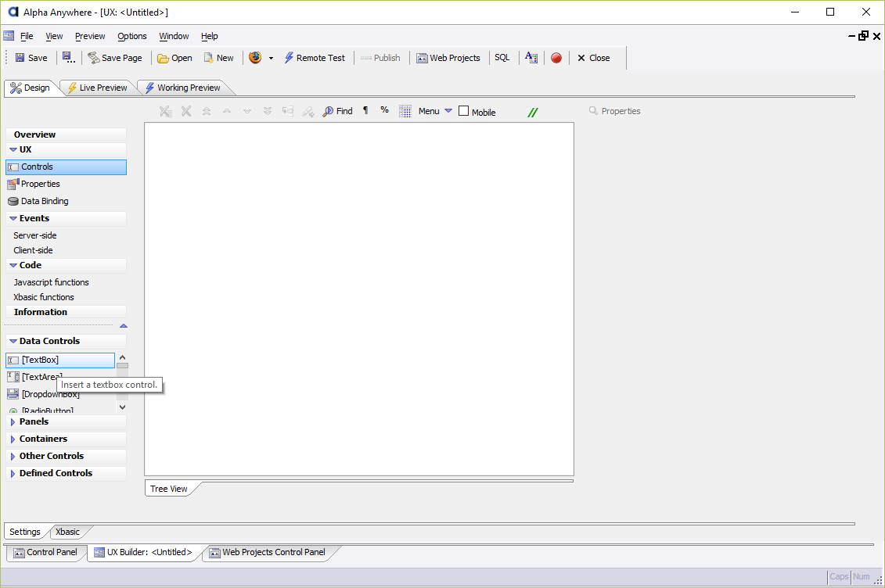Screen dimensions: 885x588
Task: Open the Web Projects Control Panel window tab
Action: pyautogui.click(x=268, y=553)
